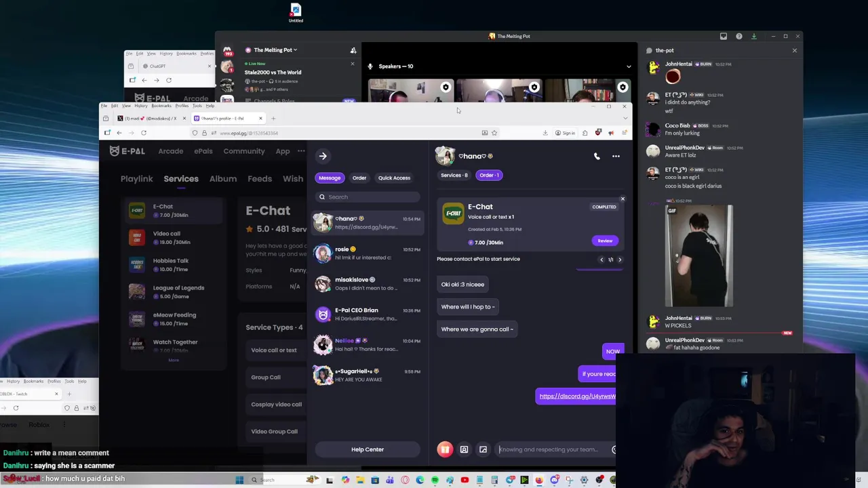The image size is (868, 488).
Task: Start a voice call with hana
Action: tap(597, 157)
